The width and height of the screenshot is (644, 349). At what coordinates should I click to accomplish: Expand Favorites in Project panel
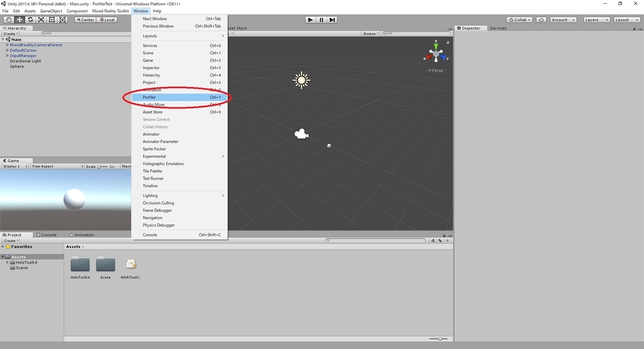pos(3,247)
